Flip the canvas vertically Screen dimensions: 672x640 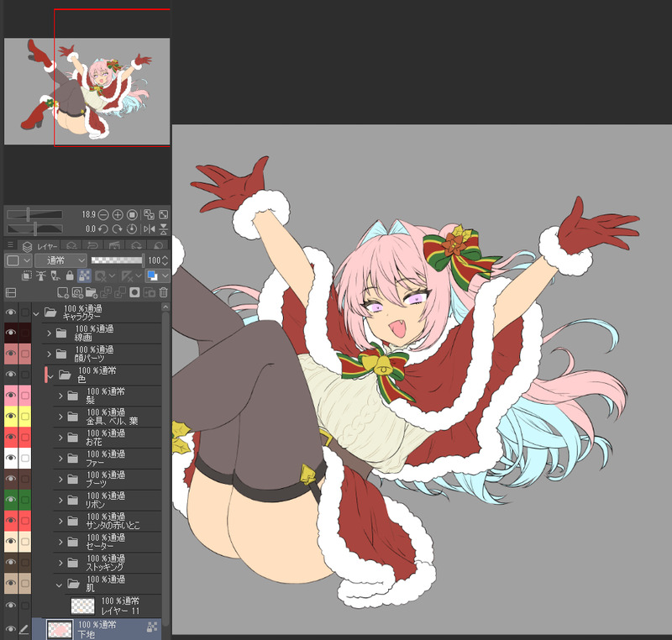tap(163, 229)
